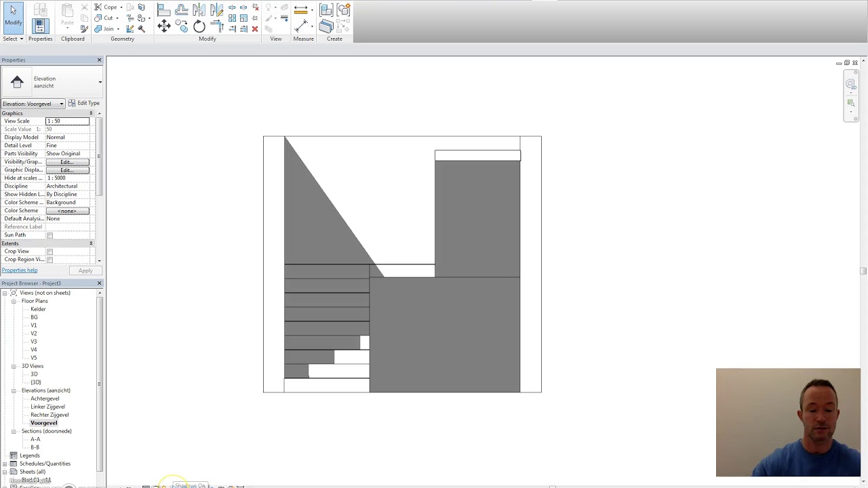The height and width of the screenshot is (488, 868).
Task: Select Mirror - Draw Axis tool
Action: [217, 9]
